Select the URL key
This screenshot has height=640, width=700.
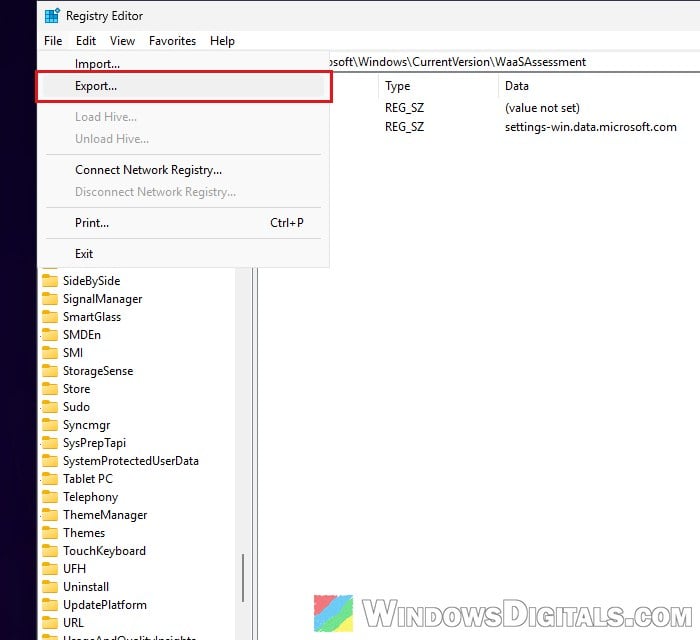click(73, 623)
